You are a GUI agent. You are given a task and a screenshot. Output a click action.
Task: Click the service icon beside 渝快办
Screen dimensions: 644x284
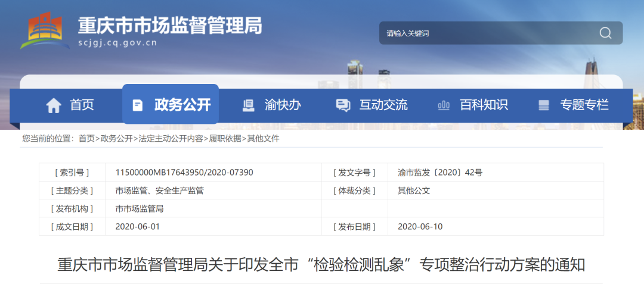(x=248, y=105)
